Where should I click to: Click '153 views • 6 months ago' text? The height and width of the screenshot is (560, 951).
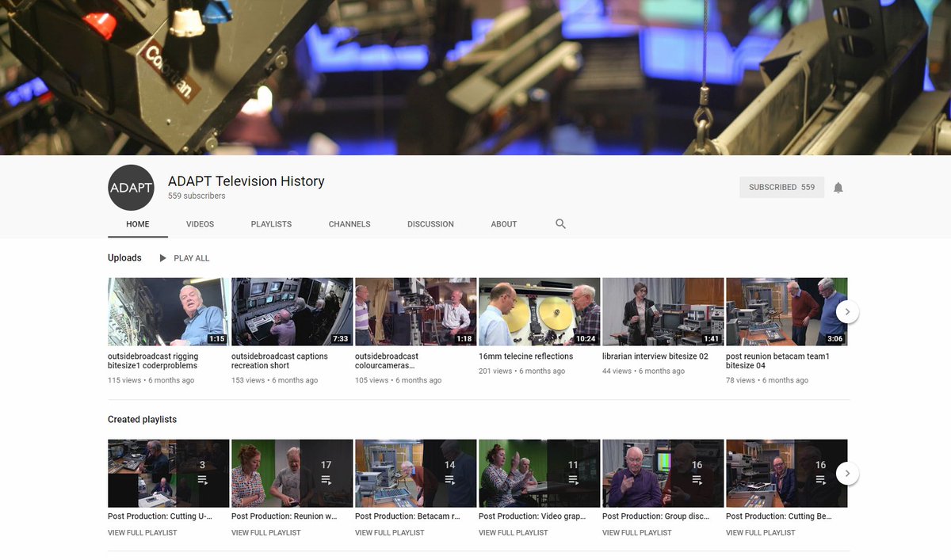click(x=274, y=380)
